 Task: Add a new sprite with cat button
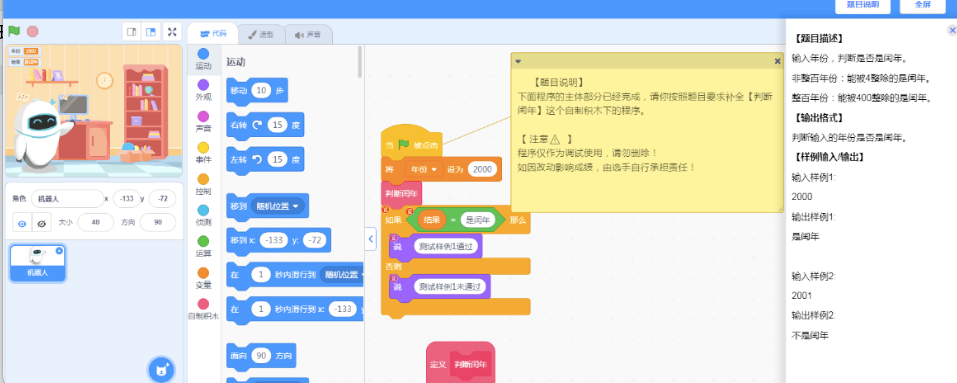point(162,369)
